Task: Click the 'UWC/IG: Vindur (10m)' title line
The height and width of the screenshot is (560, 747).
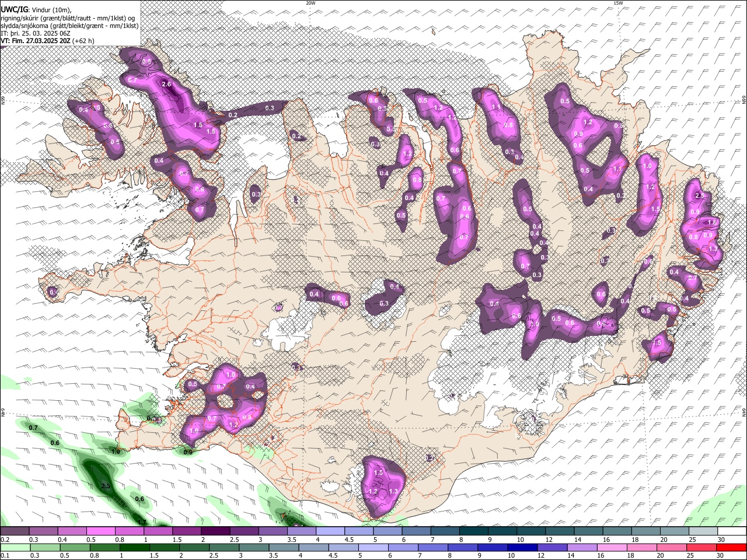Action: tap(36, 9)
